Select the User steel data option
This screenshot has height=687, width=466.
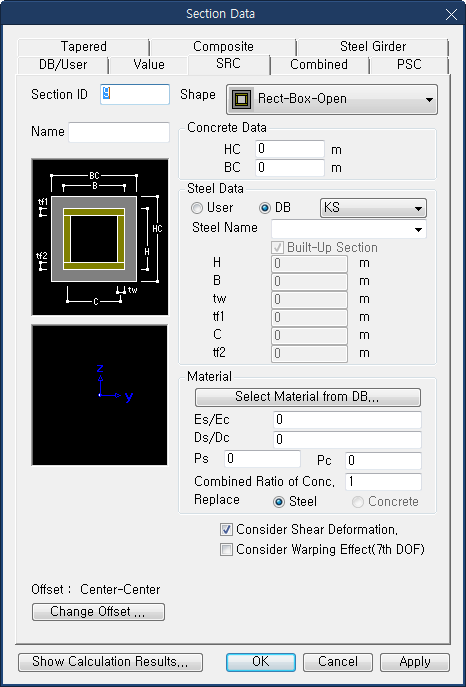click(x=212, y=208)
